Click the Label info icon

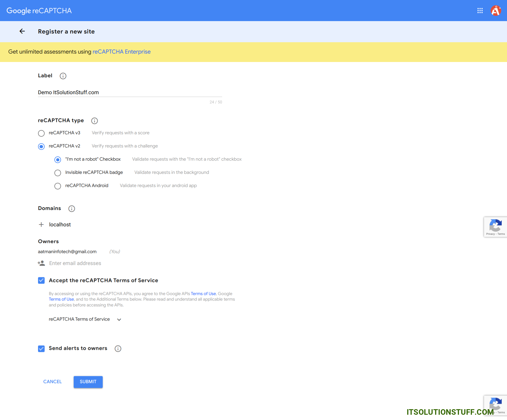pyautogui.click(x=63, y=76)
